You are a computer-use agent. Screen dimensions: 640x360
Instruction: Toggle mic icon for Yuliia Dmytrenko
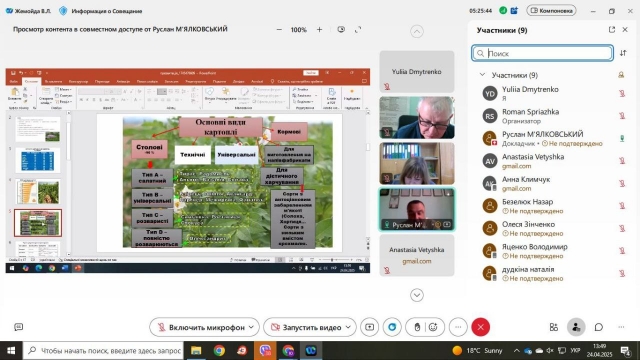622,93
